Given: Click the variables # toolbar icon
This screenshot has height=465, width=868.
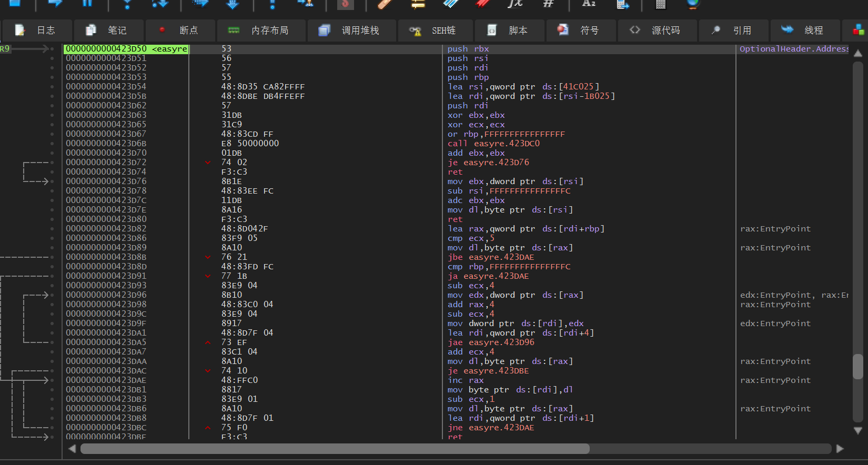Looking at the screenshot, I should click(548, 3).
